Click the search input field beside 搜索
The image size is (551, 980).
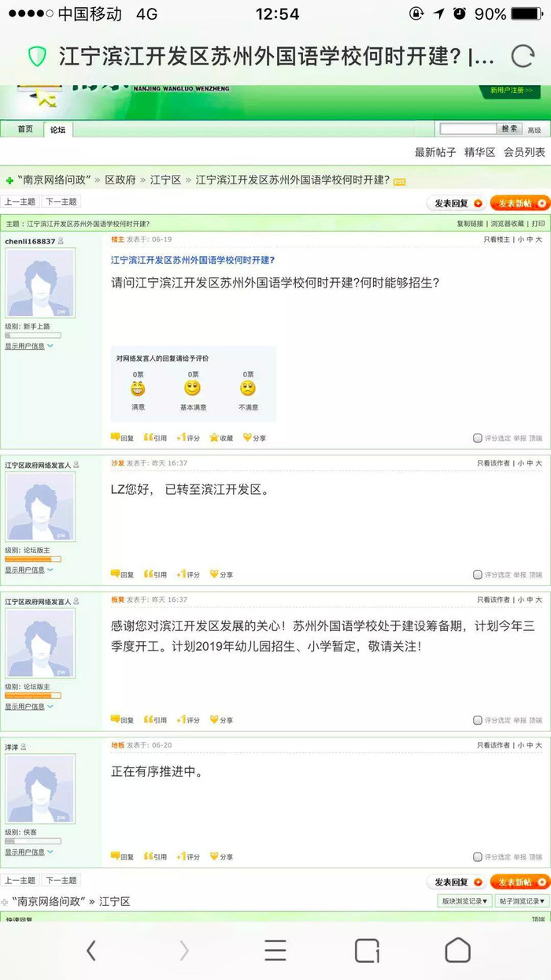click(x=468, y=128)
